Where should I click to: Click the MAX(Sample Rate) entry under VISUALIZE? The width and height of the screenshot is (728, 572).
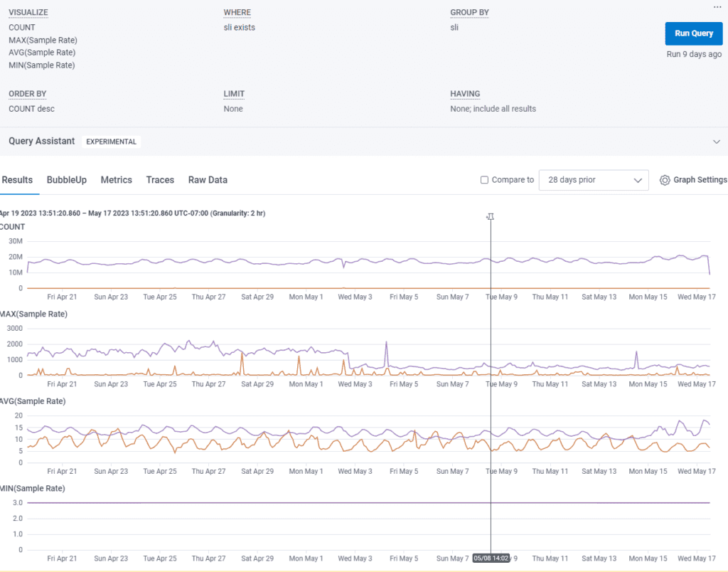43,41
